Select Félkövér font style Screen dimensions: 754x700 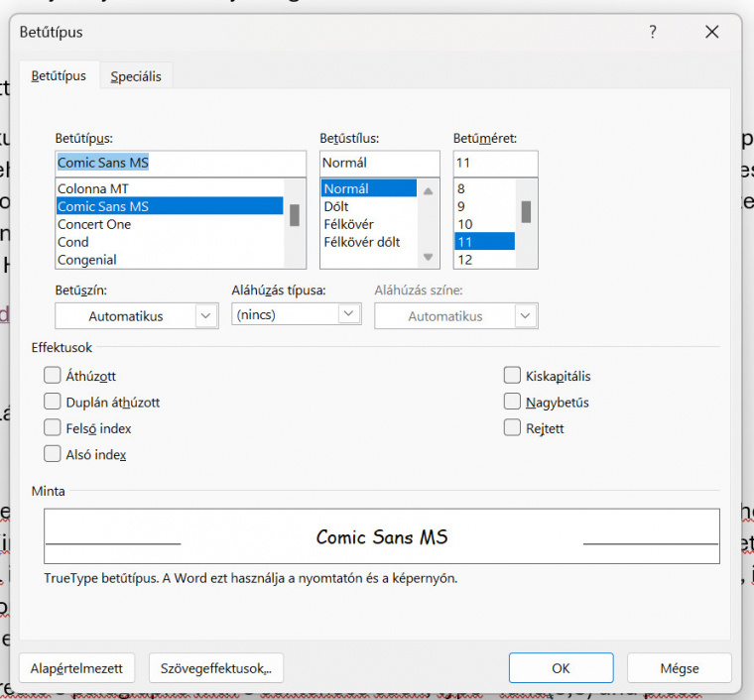tap(369, 224)
